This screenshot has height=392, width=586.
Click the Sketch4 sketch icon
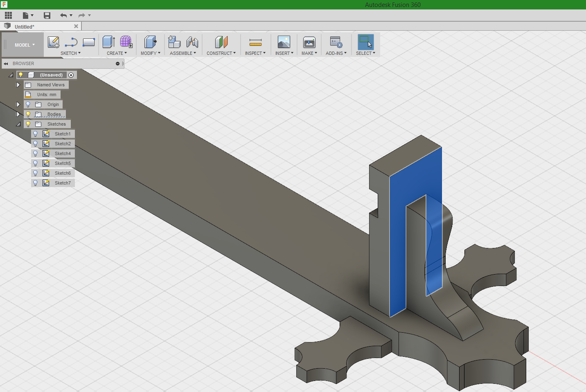[x=46, y=153]
